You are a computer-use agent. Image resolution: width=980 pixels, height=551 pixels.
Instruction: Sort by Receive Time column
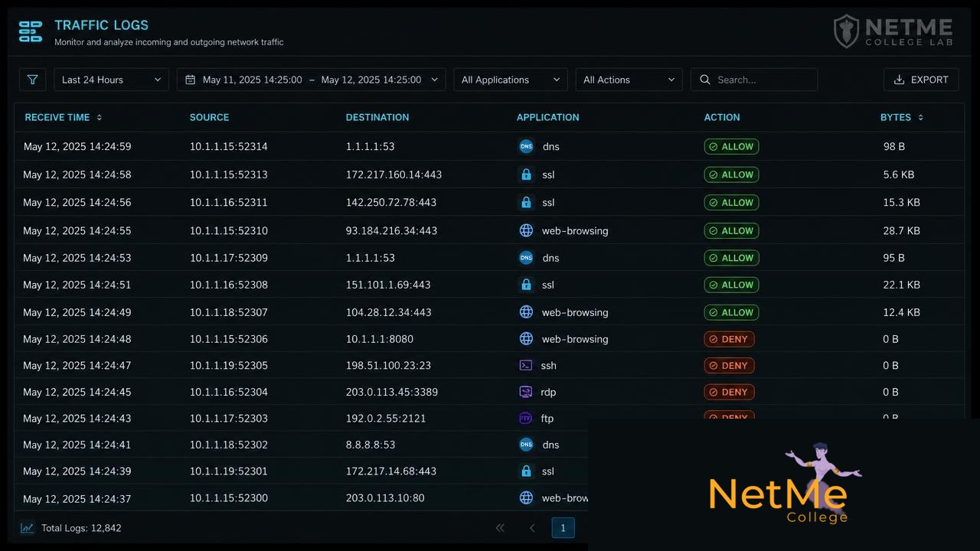[x=64, y=117]
